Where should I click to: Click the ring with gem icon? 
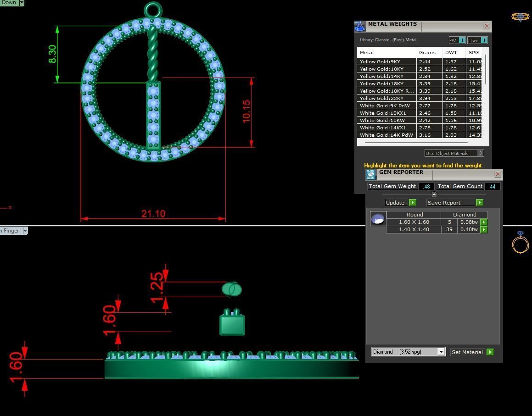click(520, 243)
